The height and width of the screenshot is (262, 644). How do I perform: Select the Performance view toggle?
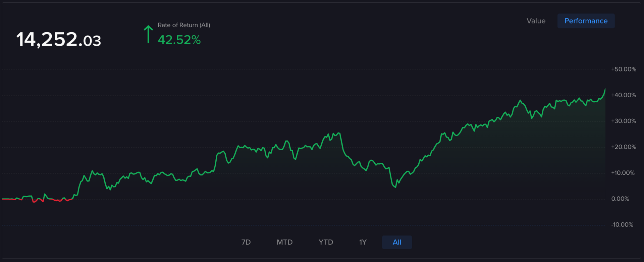586,21
